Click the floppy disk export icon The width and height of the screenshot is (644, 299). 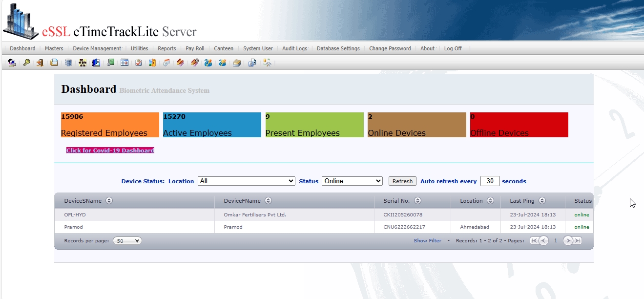252,63
